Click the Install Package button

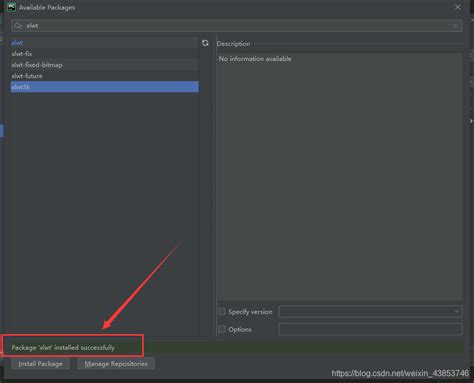40,364
